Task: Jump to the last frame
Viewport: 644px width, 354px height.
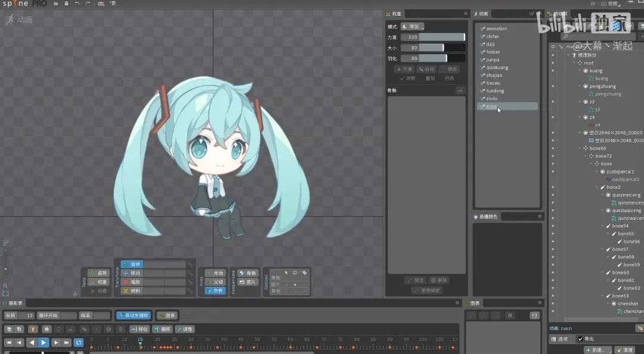Action: point(66,343)
